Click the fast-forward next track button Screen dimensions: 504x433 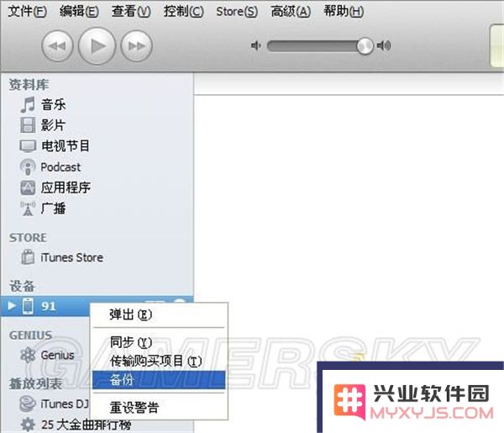(x=136, y=46)
